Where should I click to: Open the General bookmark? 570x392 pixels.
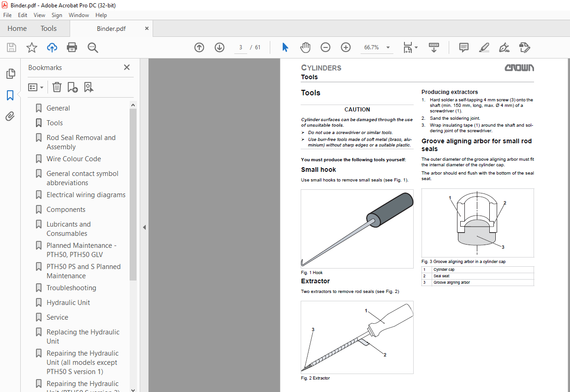click(x=58, y=108)
